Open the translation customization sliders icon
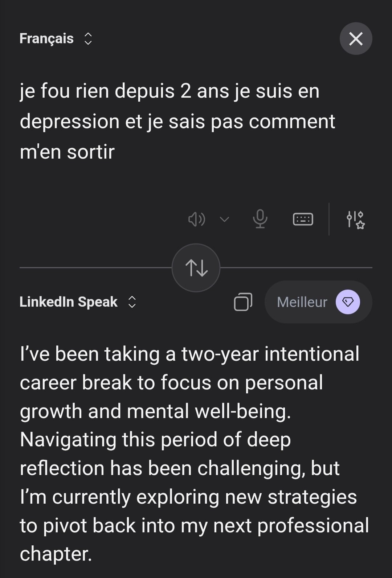Image resolution: width=392 pixels, height=578 pixels. click(x=355, y=220)
